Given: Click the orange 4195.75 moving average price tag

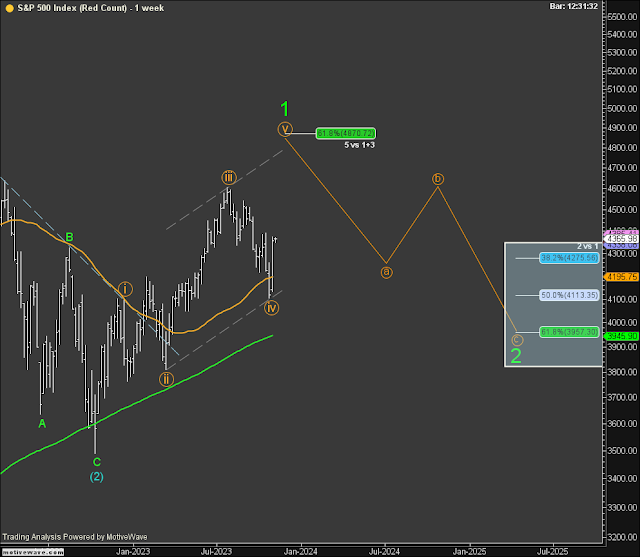Looking at the screenshot, I should click(622, 277).
